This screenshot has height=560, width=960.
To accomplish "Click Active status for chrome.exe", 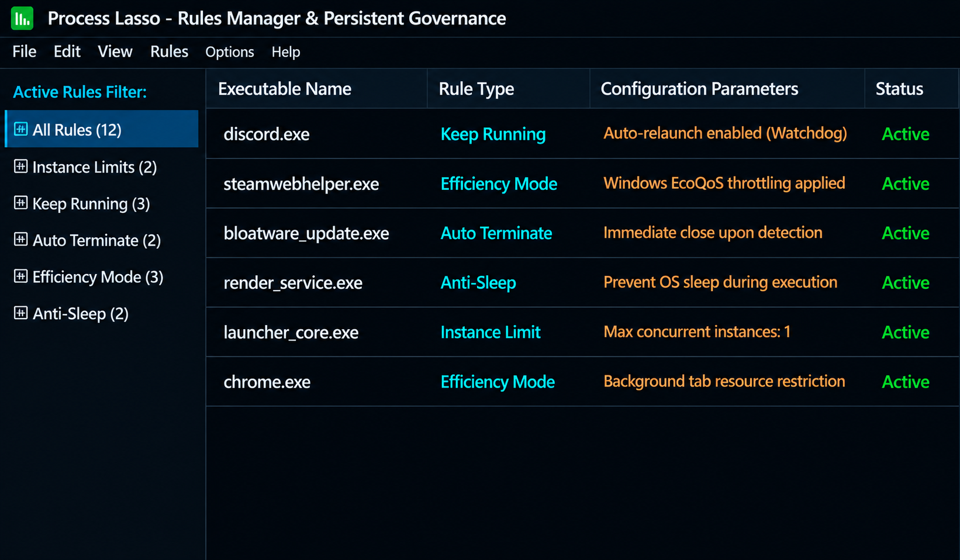I will point(906,382).
